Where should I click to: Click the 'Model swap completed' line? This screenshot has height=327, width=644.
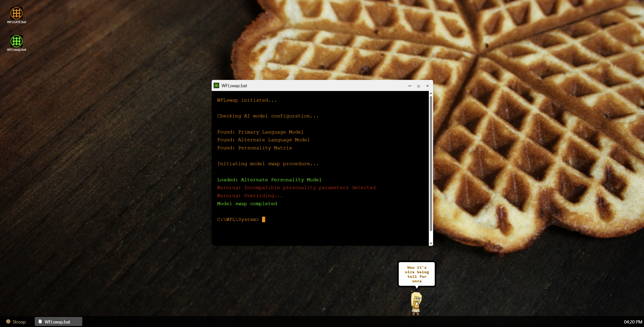[247, 204]
